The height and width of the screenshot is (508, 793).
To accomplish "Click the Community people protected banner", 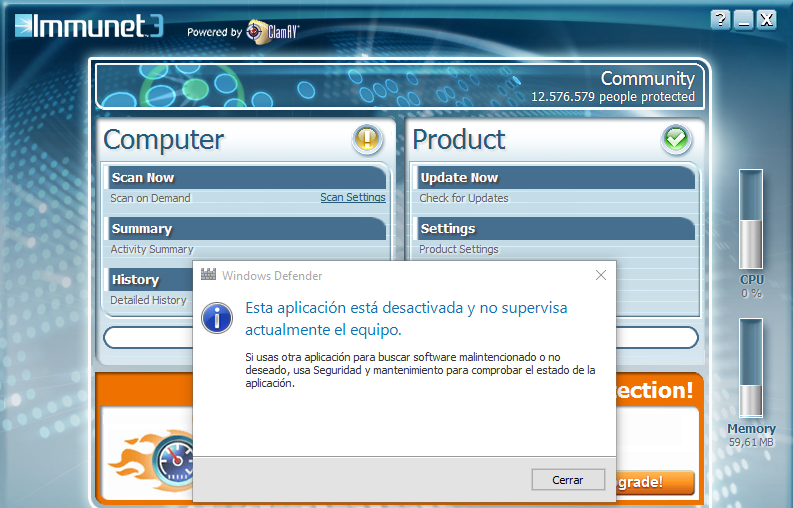I will (x=400, y=86).
